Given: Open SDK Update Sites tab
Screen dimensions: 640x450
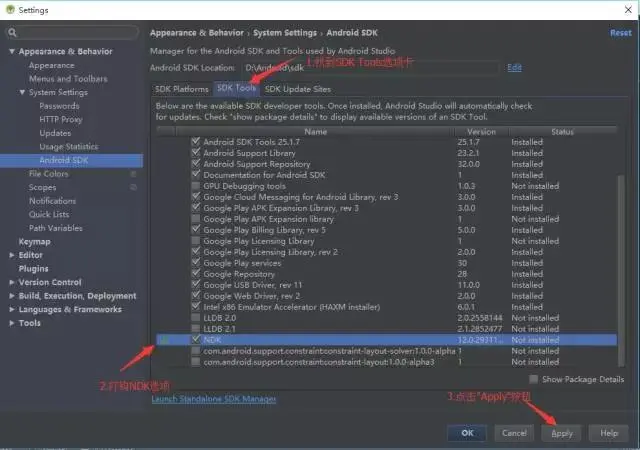Looking at the screenshot, I should tap(298, 89).
